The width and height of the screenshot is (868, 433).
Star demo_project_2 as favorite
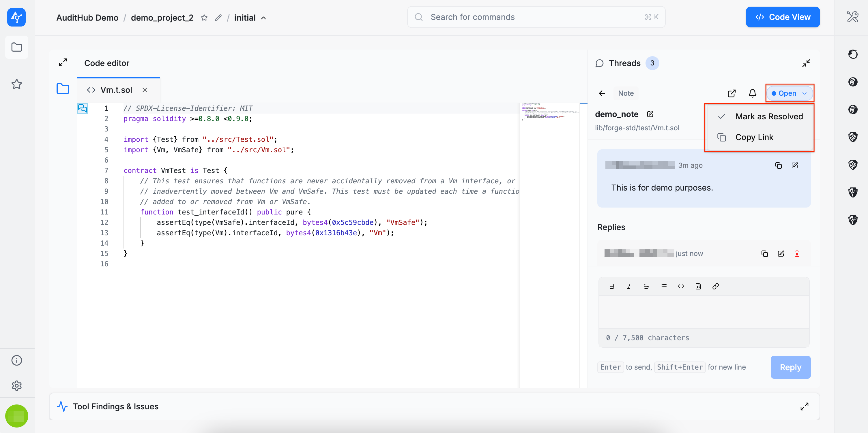point(204,18)
